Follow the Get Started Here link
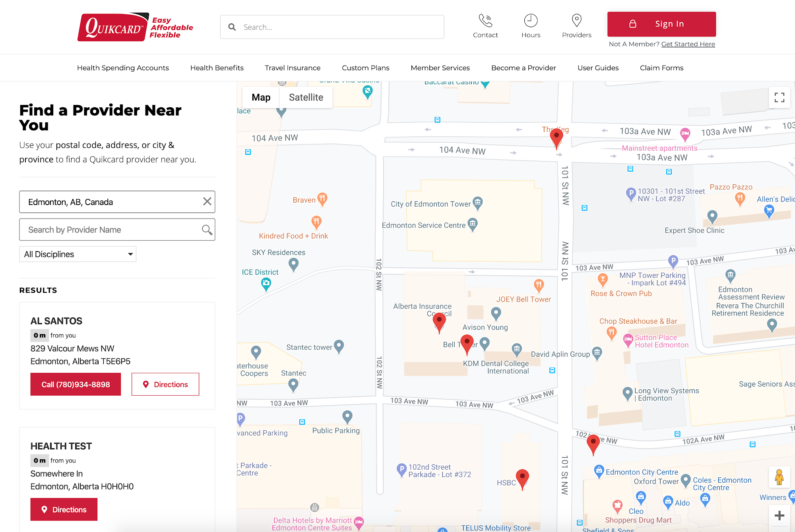 pos(688,44)
